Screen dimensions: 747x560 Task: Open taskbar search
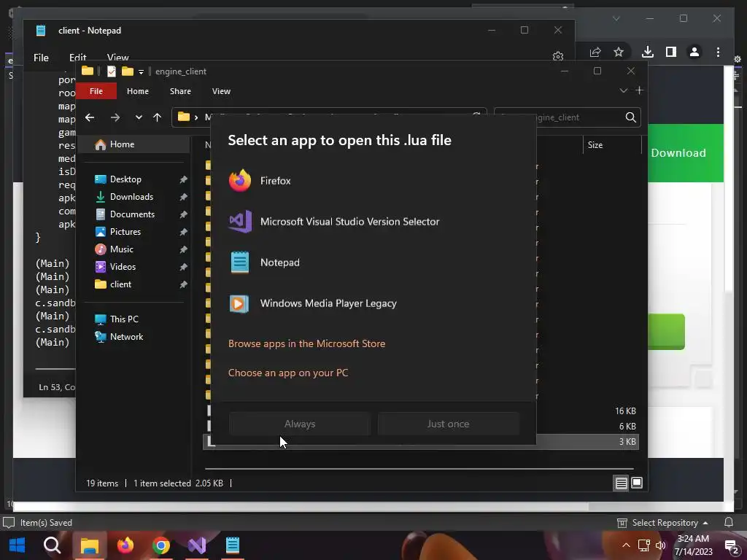tap(52, 545)
